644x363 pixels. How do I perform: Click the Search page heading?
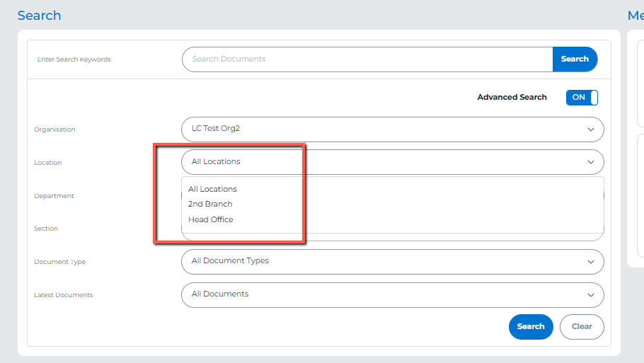coord(39,16)
